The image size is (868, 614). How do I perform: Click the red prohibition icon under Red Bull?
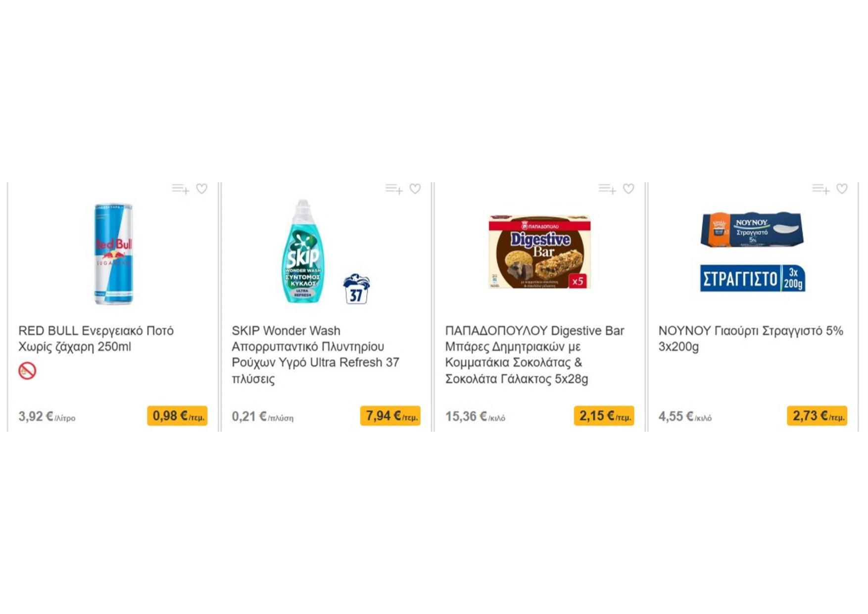[27, 371]
